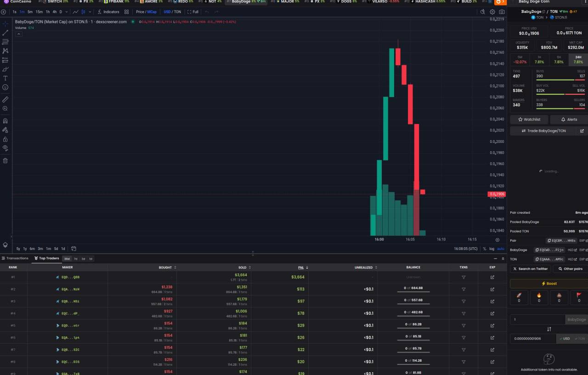Select the 4h timeframe
This screenshot has height=375, width=588.
click(x=55, y=12)
